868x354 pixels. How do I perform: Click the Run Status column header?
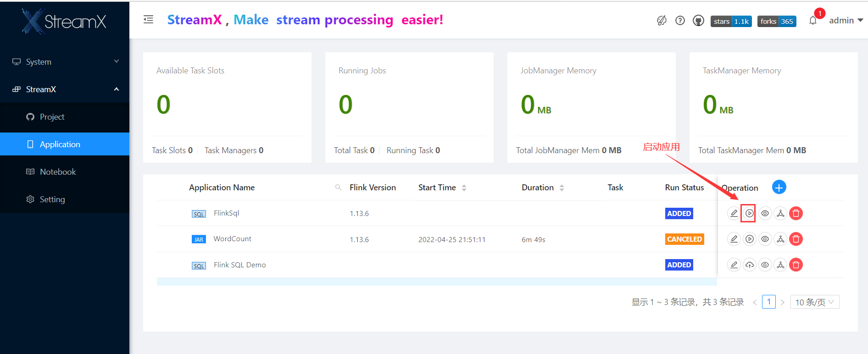pyautogui.click(x=684, y=187)
